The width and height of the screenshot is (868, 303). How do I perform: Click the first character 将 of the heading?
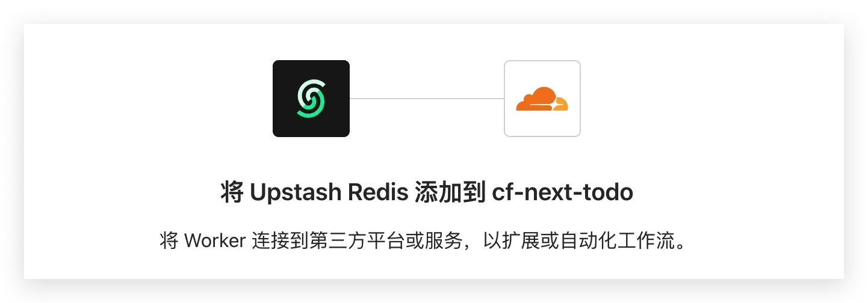pos(232,194)
